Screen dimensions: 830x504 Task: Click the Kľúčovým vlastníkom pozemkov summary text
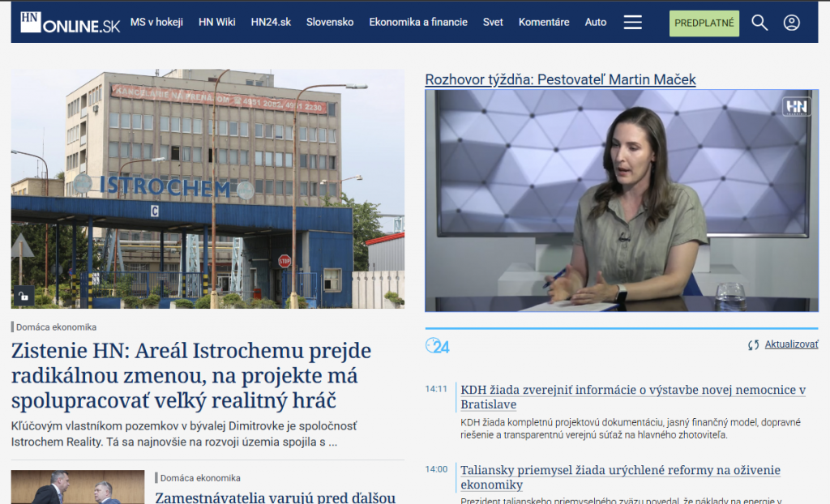(184, 434)
